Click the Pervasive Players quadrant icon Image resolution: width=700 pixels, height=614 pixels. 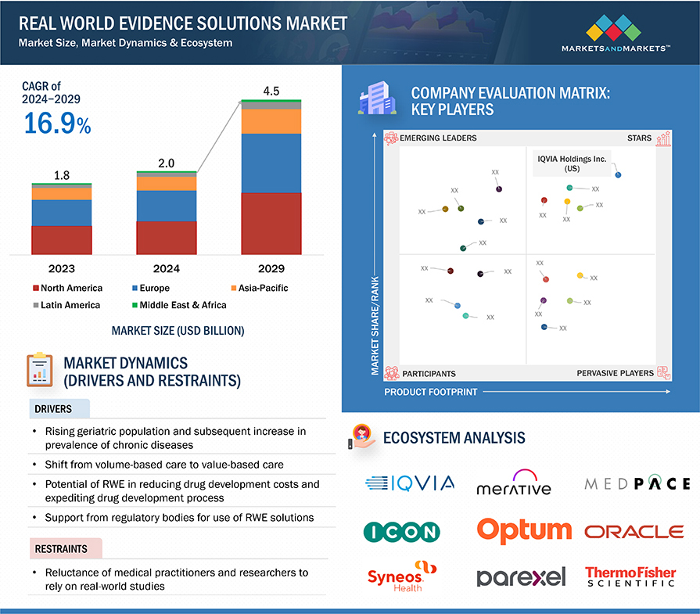click(x=663, y=373)
